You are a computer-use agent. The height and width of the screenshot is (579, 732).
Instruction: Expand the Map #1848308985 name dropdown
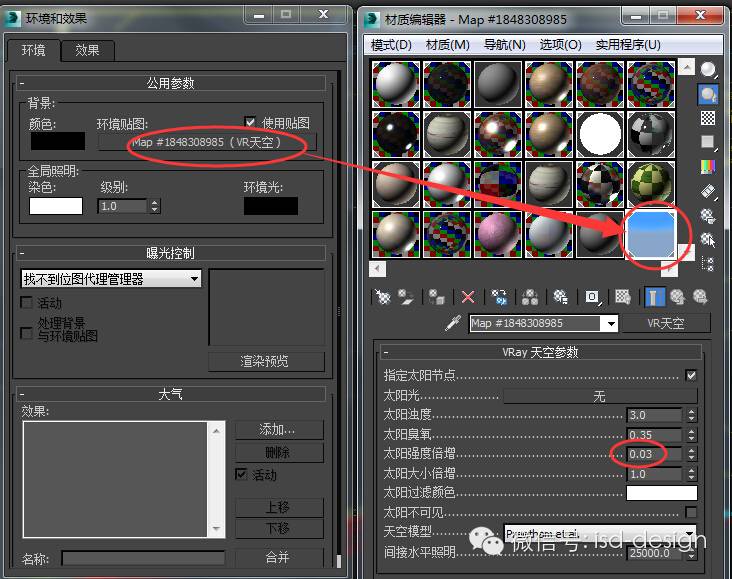click(611, 323)
